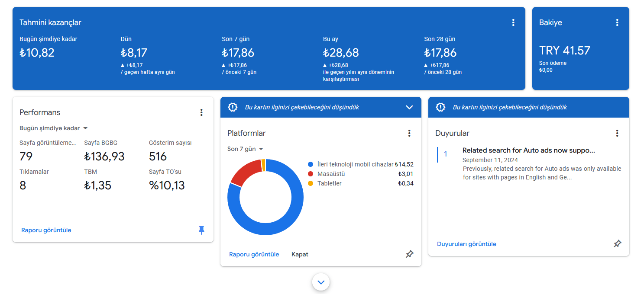Click 'Raporu görüntüle' in Platformlar card
The image size is (644, 294).
click(x=254, y=254)
